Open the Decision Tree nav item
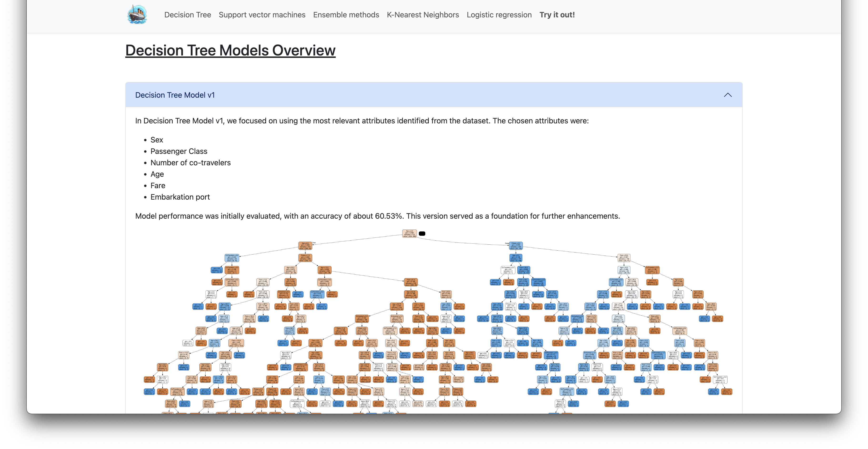The height and width of the screenshot is (449, 868). 188,15
